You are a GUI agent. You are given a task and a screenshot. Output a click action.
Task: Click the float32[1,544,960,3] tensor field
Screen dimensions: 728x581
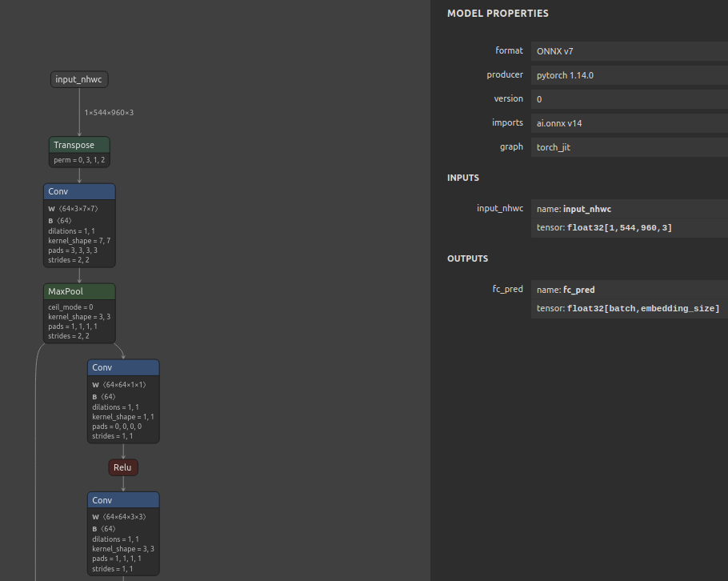pyautogui.click(x=629, y=228)
